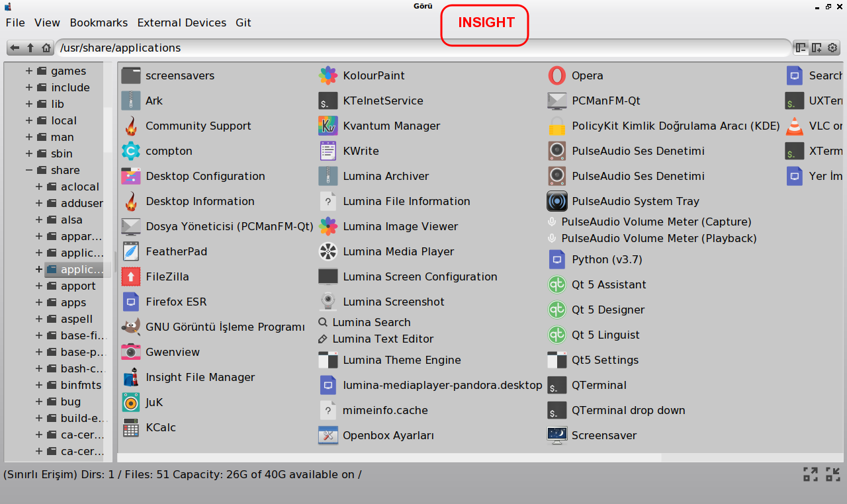Select the Desktop Configuration icon
This screenshot has width=847, height=504.
pos(131,176)
